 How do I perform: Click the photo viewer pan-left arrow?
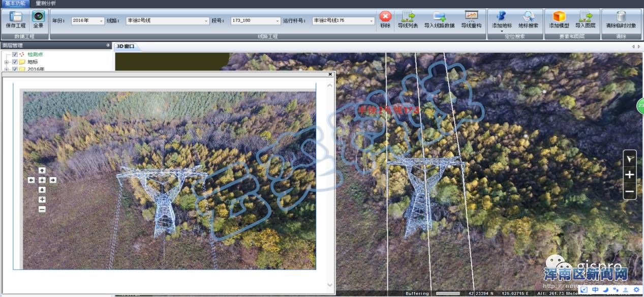coord(32,180)
